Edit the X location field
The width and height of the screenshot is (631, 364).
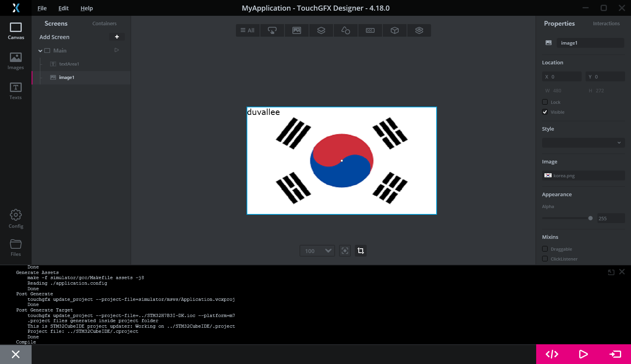[x=562, y=77]
